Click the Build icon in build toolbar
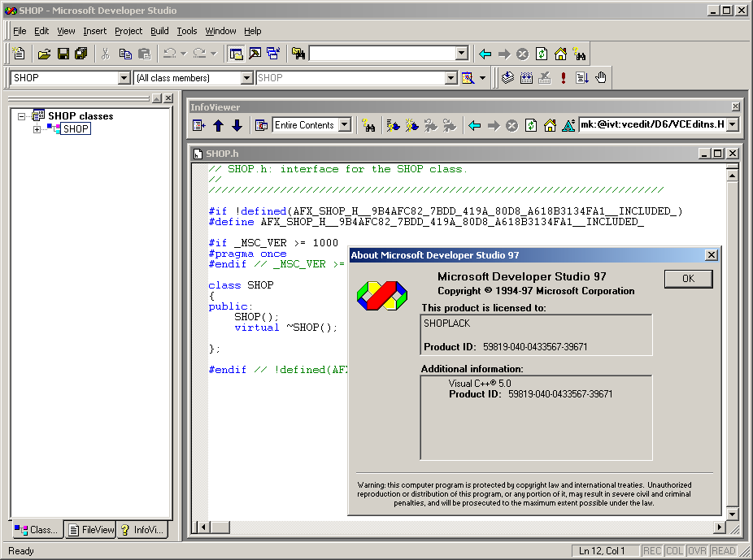Viewport: 753px width, 560px height. 526,78
